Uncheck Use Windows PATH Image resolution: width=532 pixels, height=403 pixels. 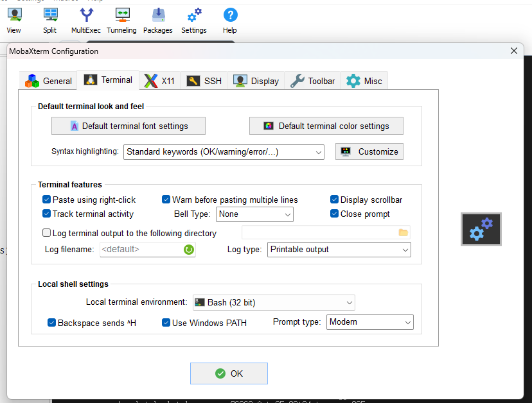[x=166, y=323]
